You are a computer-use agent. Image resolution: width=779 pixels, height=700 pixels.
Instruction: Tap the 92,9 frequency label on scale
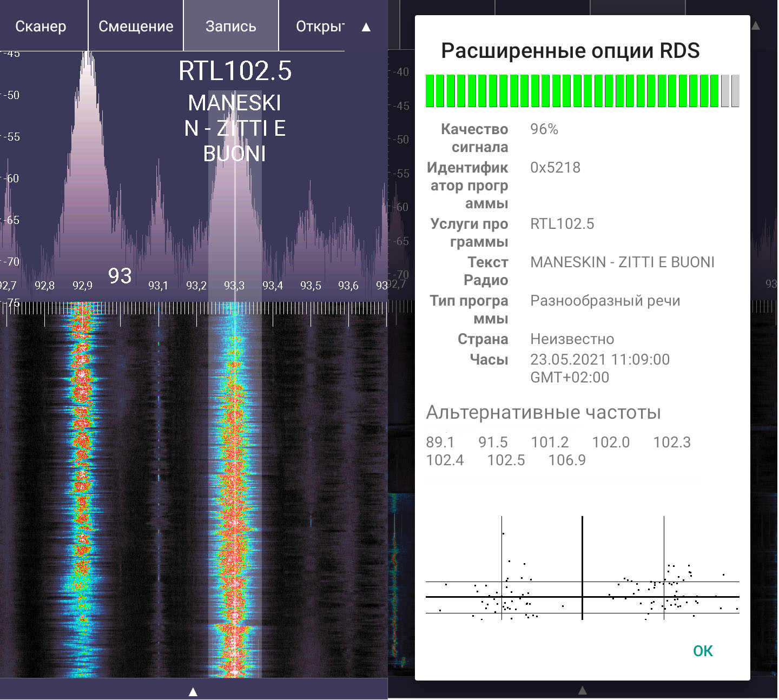tap(82, 285)
